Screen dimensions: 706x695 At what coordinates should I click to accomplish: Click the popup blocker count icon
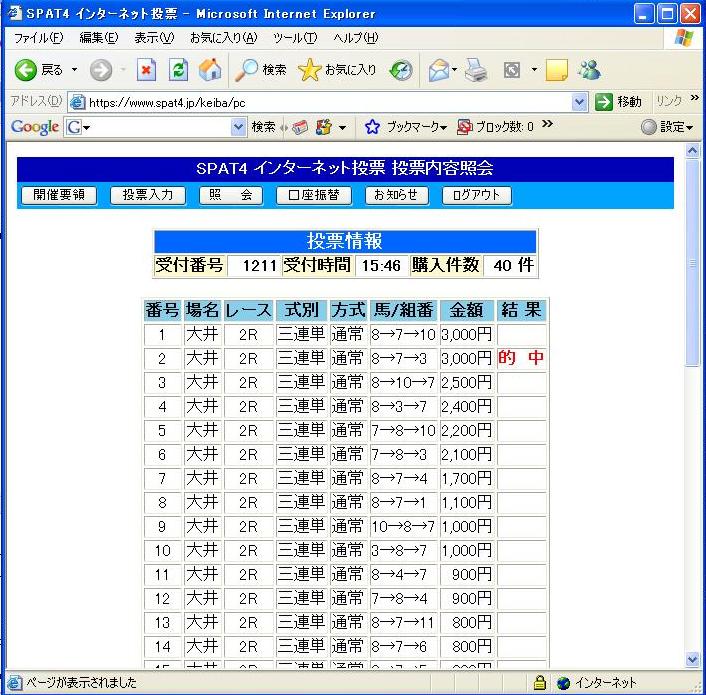pos(465,127)
